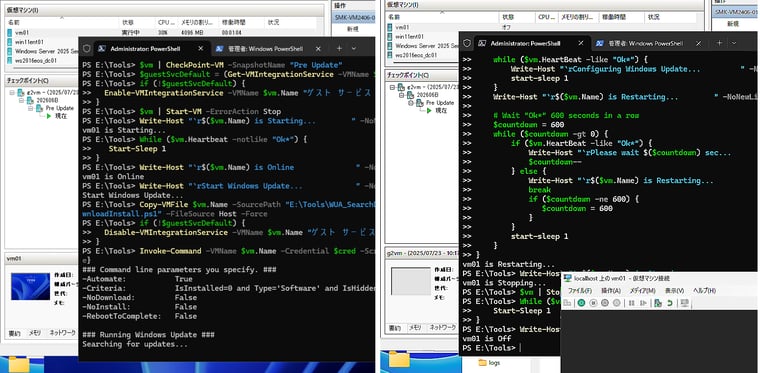760x373 pixels.
Task: Open the terminal tab dropdown chevron in left screenshot
Action: tap(354, 48)
